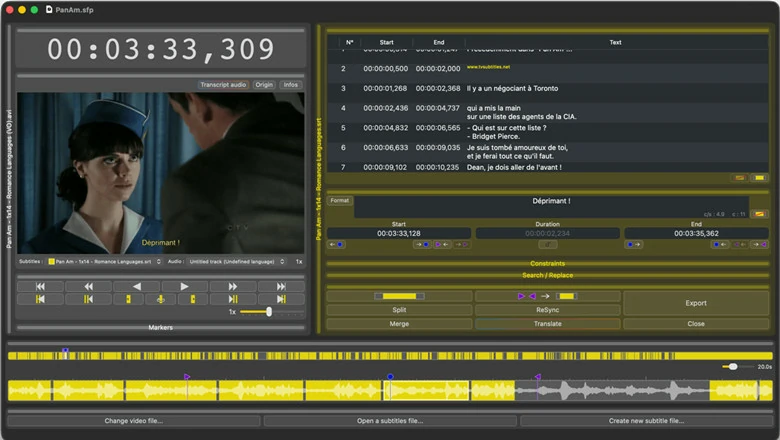The height and width of the screenshot is (440, 780).
Task: Click the Merge button
Action: 399,324
